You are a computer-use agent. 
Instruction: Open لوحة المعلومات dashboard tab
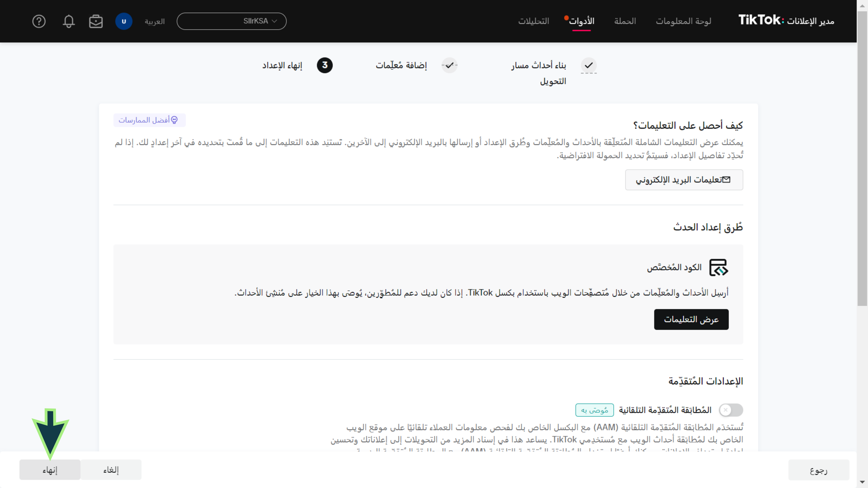[x=683, y=21]
